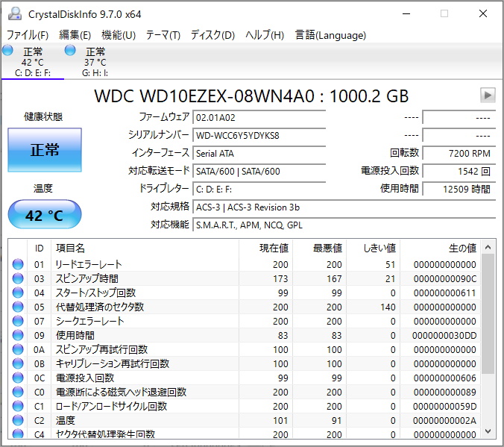This screenshot has width=504, height=447.
Task: Click status icon for 04 スタート/ストップ回数
Action: (x=18, y=293)
